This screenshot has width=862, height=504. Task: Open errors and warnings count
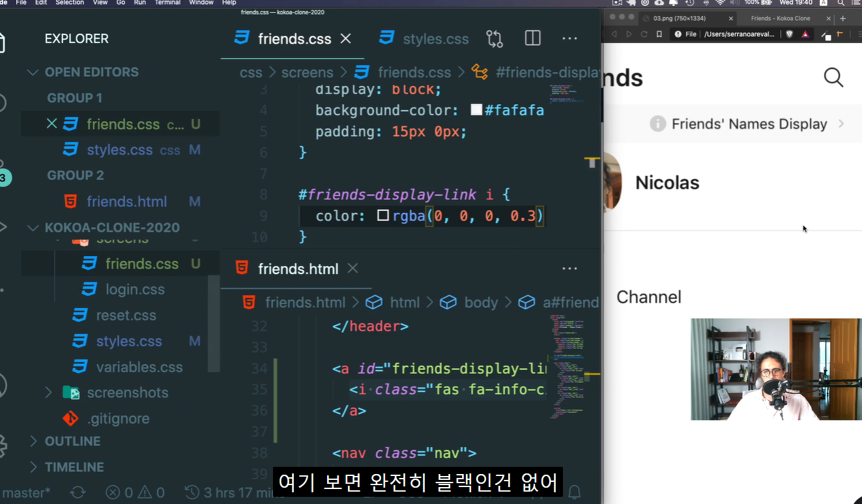[x=135, y=493]
